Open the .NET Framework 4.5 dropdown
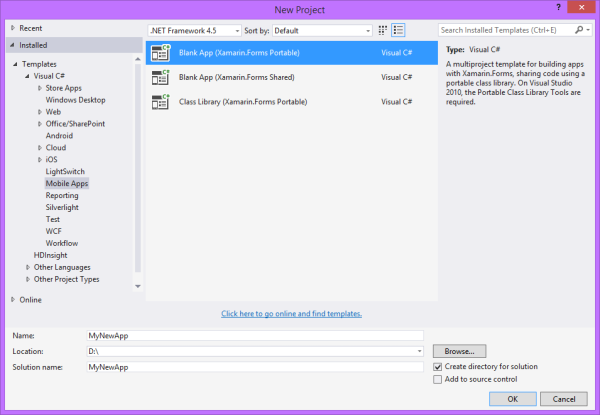The image size is (600, 415). click(x=194, y=31)
